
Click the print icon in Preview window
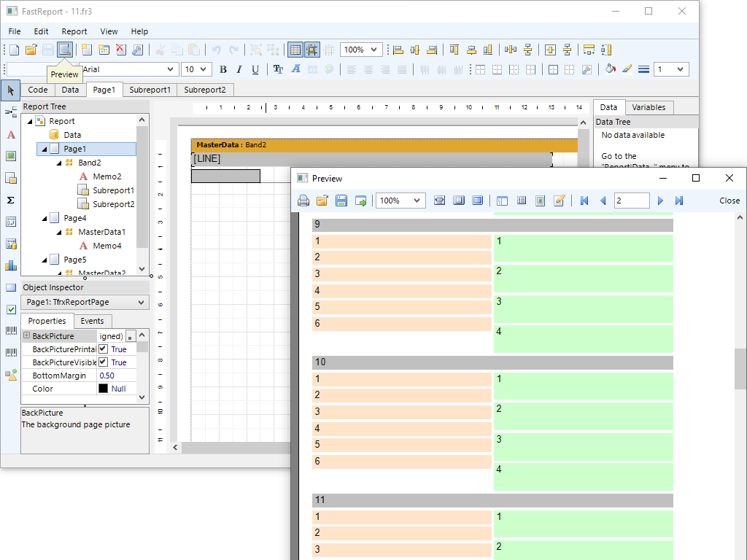[x=303, y=201]
